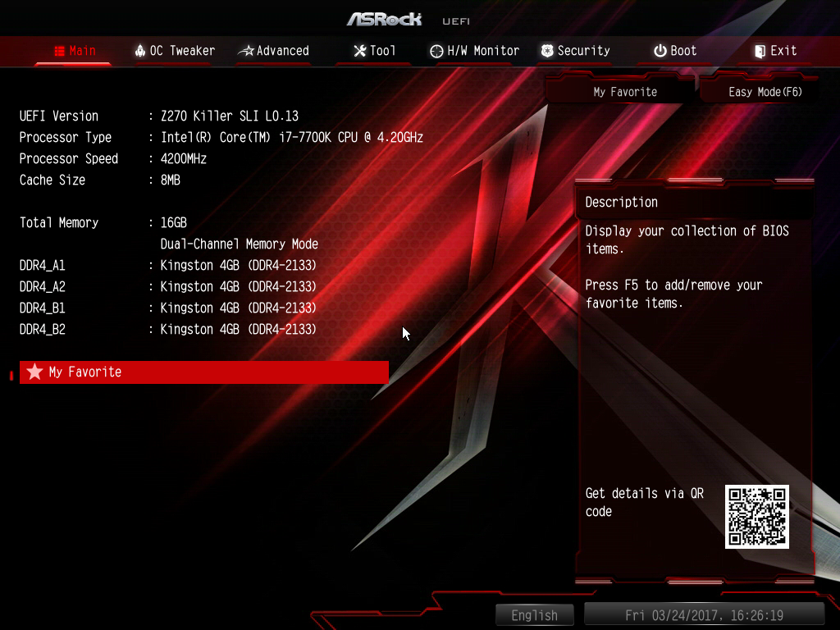Screen dimensions: 840x630
Task: Open the Advanced tab
Action: coord(283,51)
